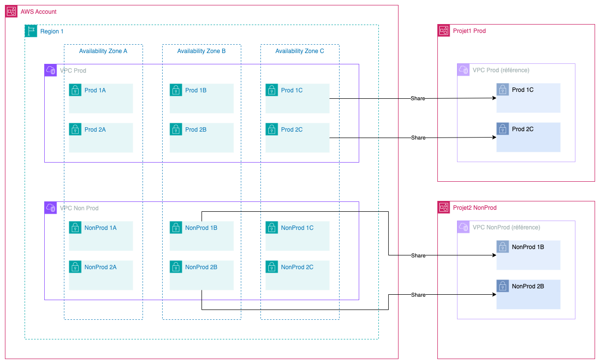This screenshot has height=364, width=600.
Task: Click the NonProd 2B lock icon in VPC Non Prod
Action: [x=176, y=267]
